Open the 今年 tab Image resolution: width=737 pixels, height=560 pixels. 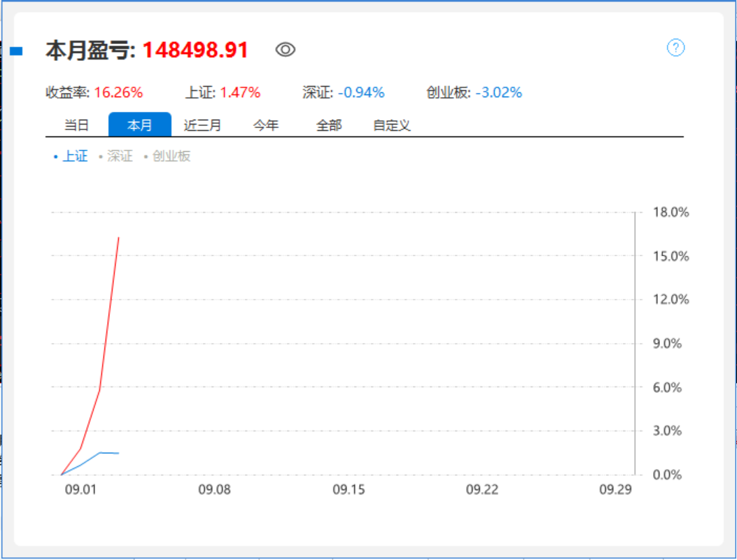tap(266, 125)
